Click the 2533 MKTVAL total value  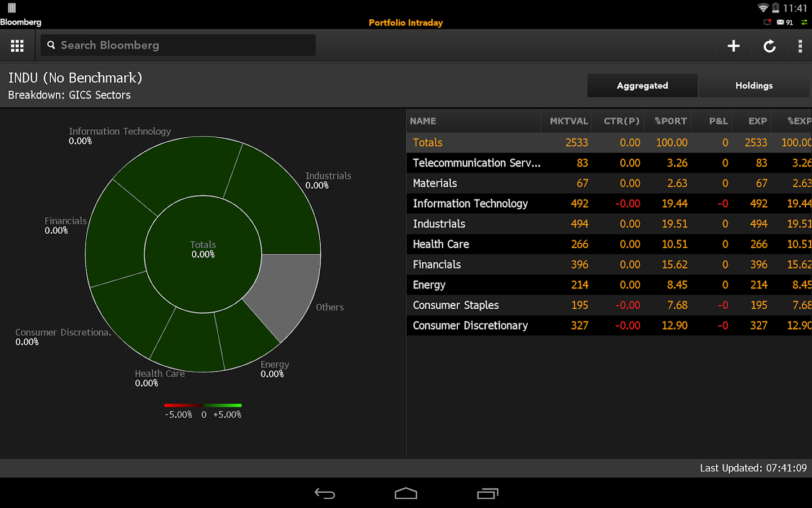tap(576, 143)
